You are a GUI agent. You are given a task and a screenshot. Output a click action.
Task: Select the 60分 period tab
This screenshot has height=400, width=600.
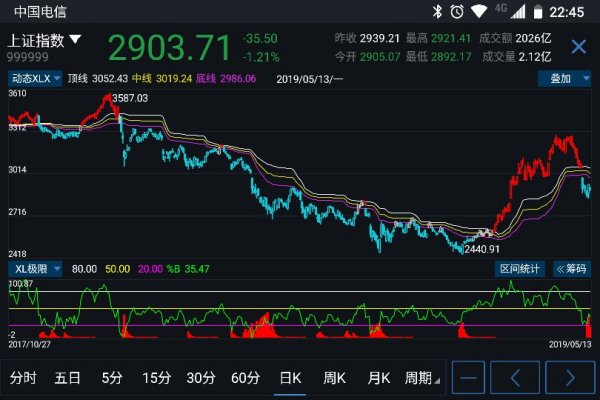point(245,378)
